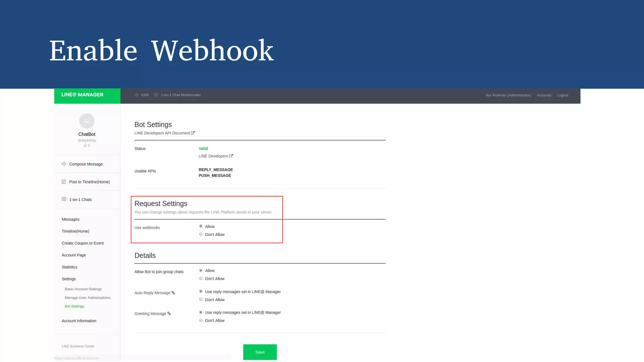This screenshot has width=644, height=362.
Task: Click the green Save button
Action: coord(260,352)
